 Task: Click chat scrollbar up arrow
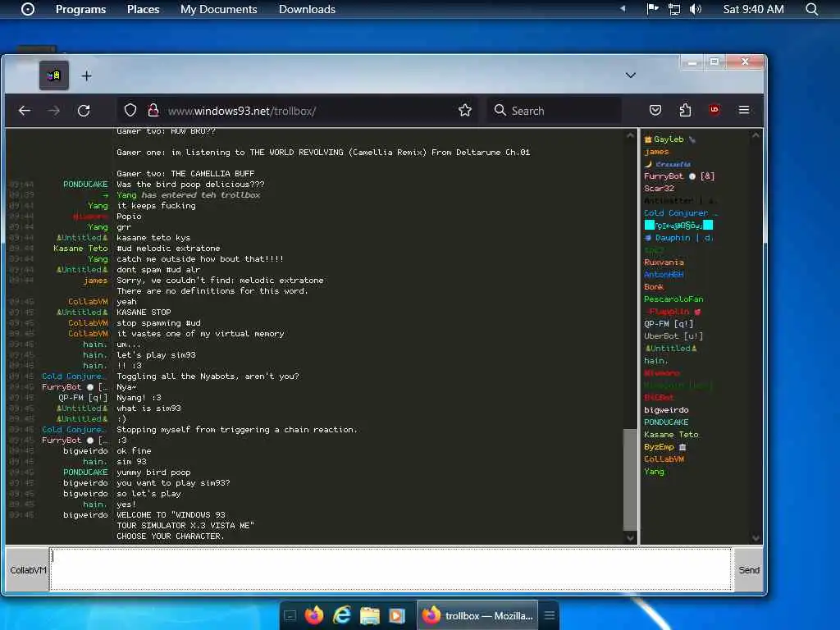tap(630, 136)
